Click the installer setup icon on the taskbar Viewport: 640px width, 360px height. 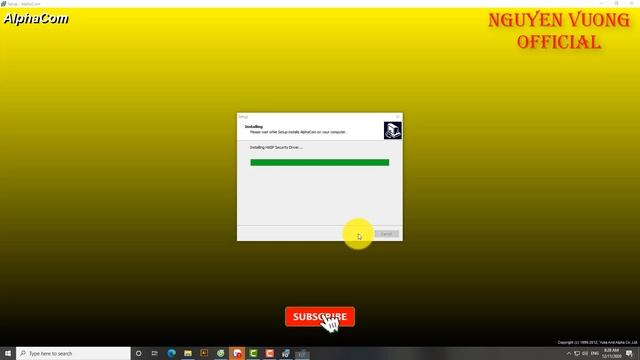286,353
